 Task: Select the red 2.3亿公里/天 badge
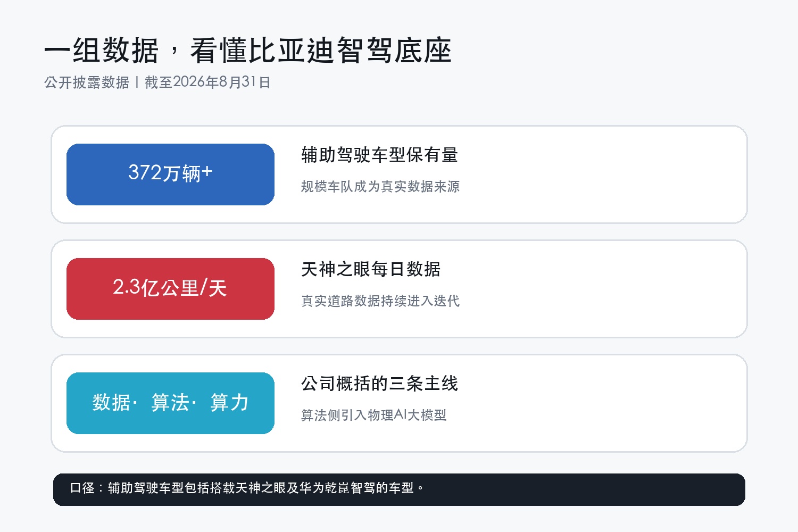coord(170,289)
